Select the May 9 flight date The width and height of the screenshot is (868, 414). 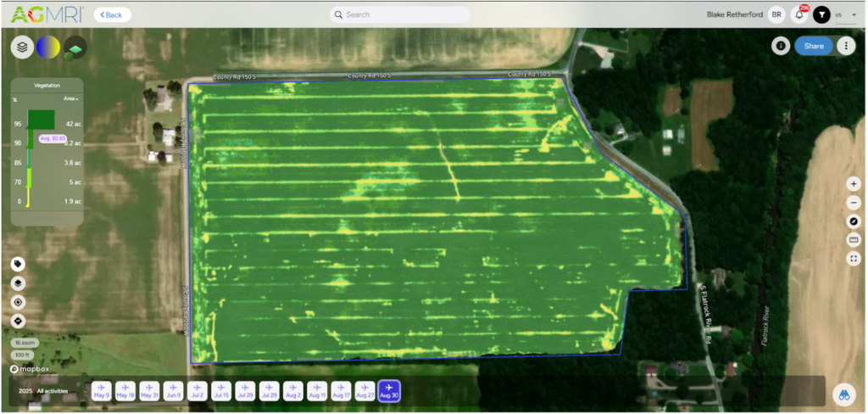point(102,390)
